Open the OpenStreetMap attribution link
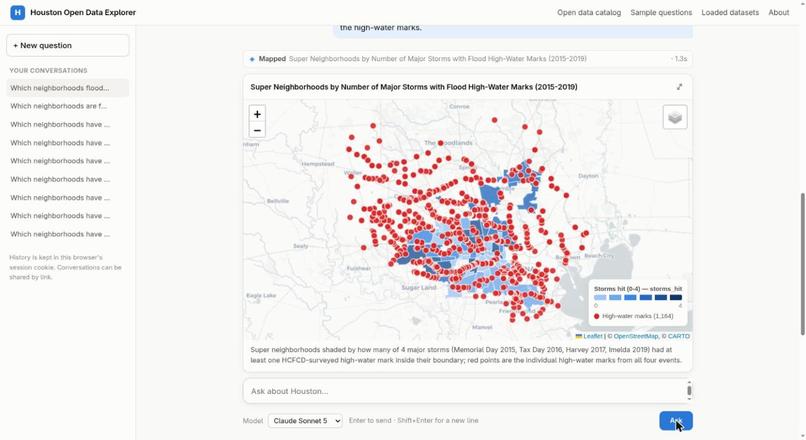 [x=635, y=336]
